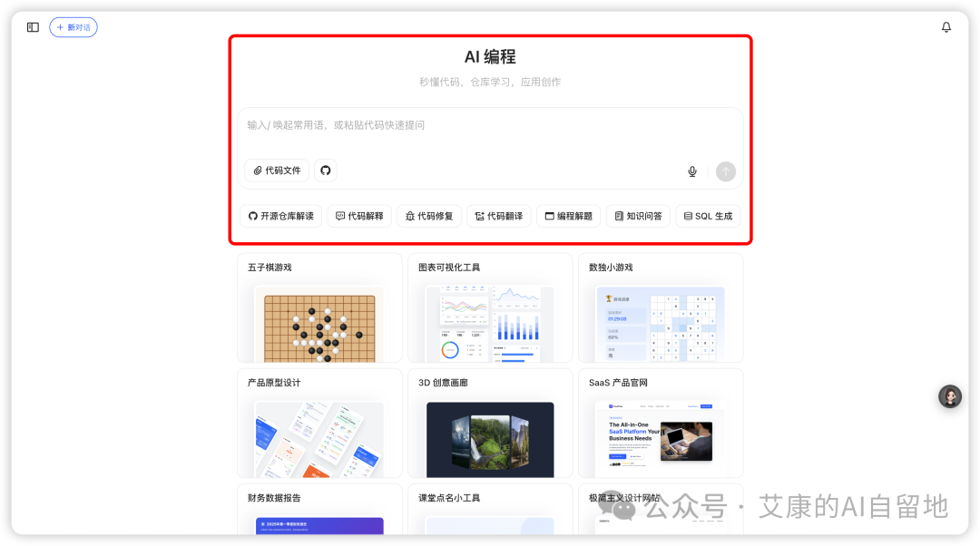980x546 pixels.
Task: Attach a file with 代码文件
Action: [x=277, y=171]
